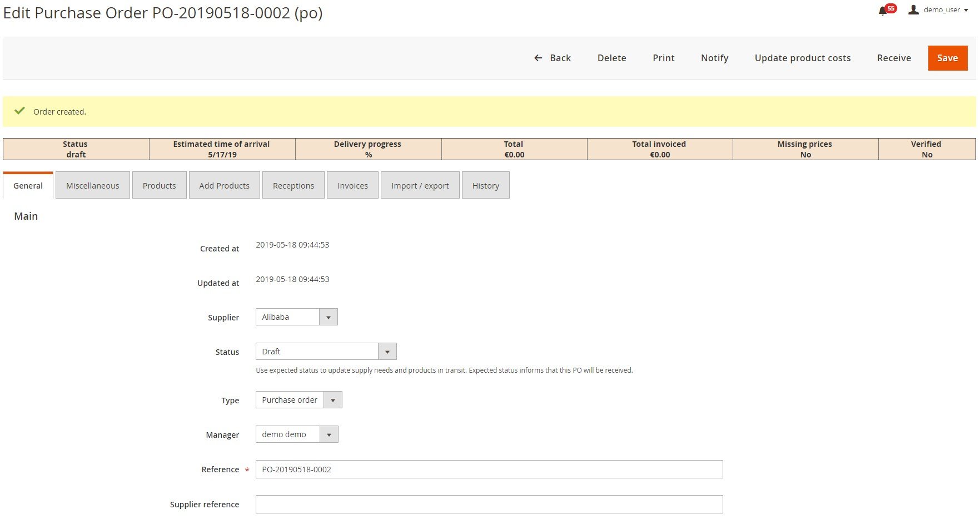
Task: Open the Add Products tab
Action: click(x=225, y=185)
